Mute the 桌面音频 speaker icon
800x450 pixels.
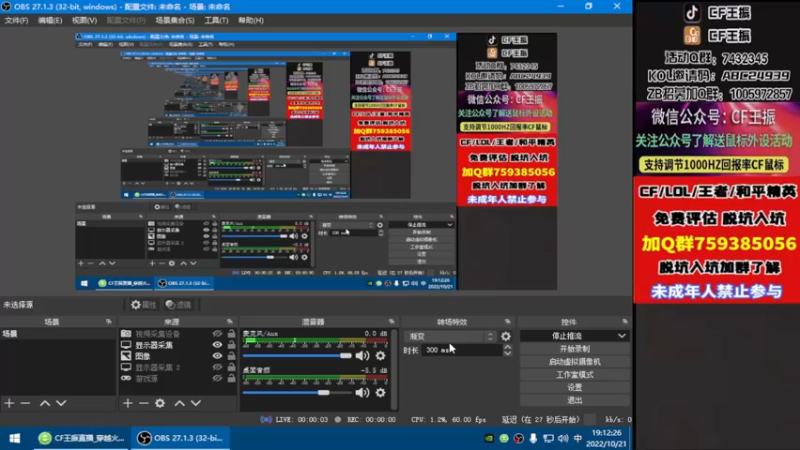tap(362, 392)
